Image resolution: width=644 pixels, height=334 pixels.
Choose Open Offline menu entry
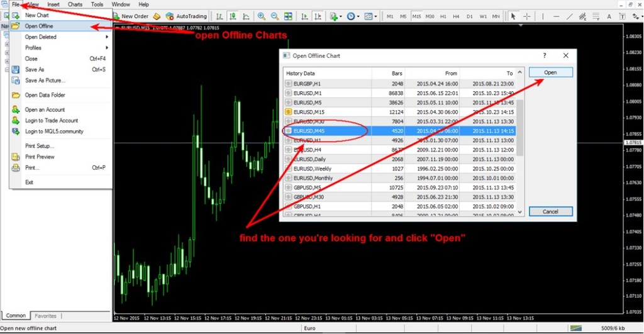tap(61, 26)
